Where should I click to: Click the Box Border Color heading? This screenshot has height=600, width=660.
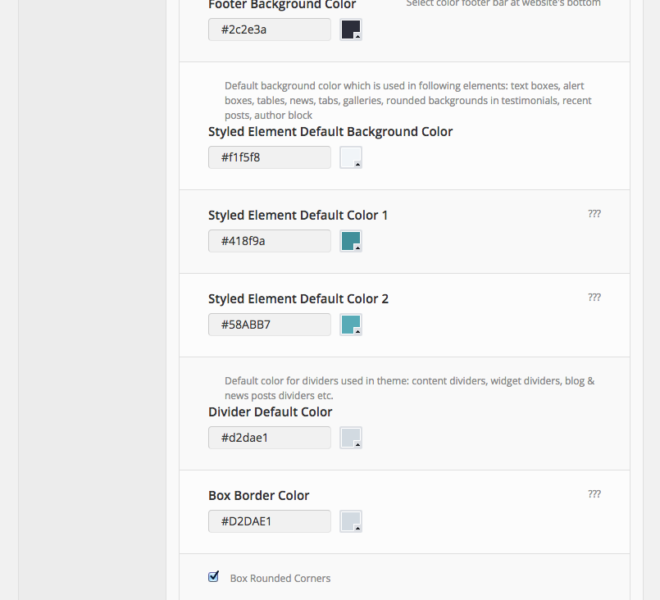coord(259,495)
